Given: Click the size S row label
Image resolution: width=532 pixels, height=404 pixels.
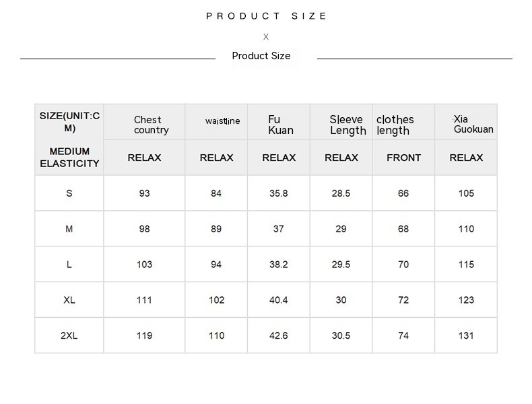Looking at the screenshot, I should coord(69,193).
